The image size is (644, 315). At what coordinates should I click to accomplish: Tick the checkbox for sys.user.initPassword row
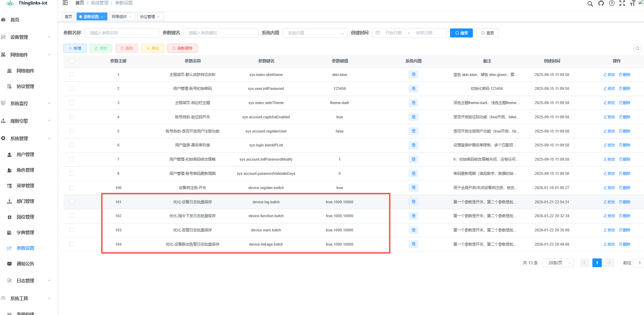click(x=72, y=88)
